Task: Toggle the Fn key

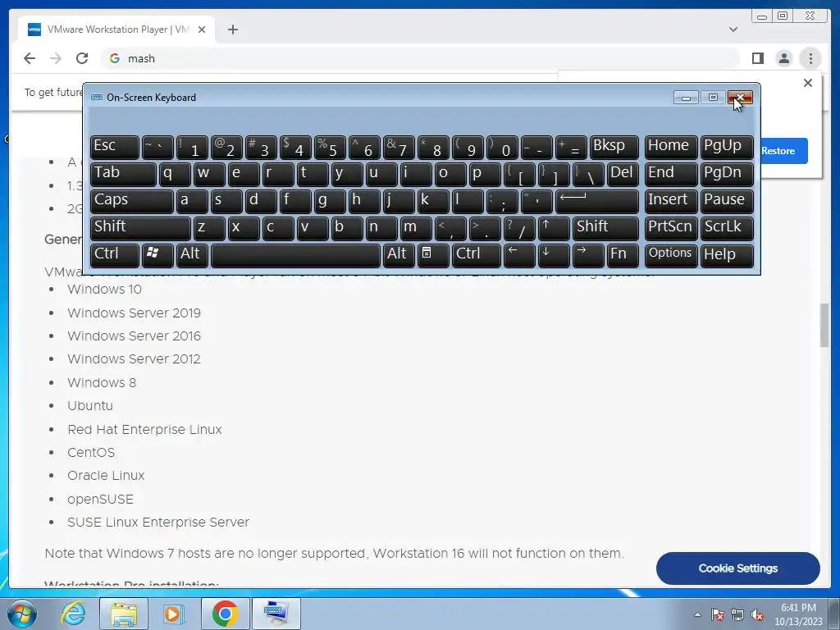Action: point(623,255)
